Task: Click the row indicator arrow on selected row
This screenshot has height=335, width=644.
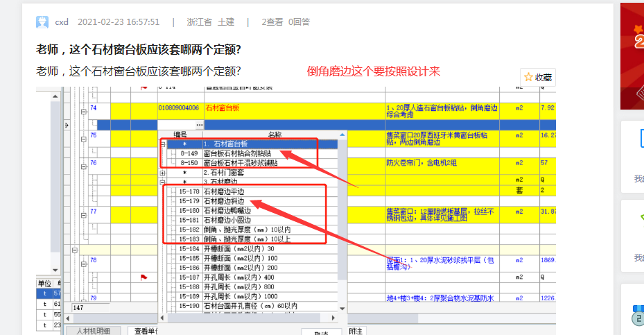Action: 67,125
